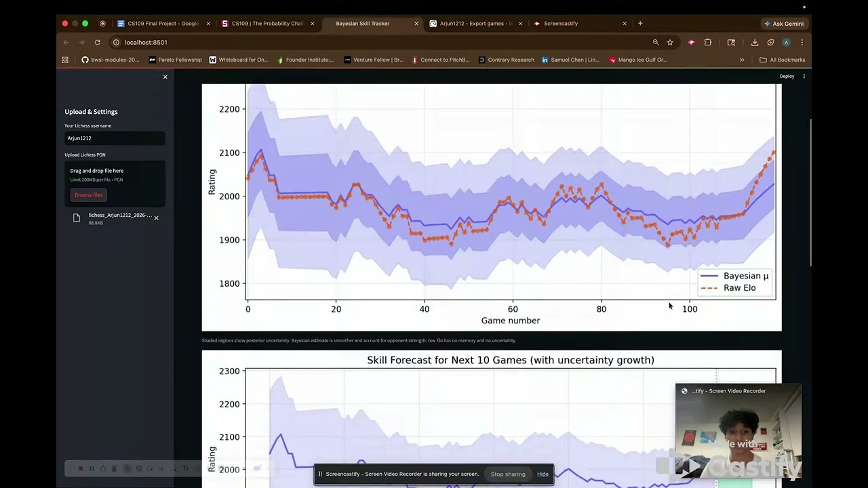The height and width of the screenshot is (488, 868).
Task: Click the page's vertical scrollbar
Action: 810,193
